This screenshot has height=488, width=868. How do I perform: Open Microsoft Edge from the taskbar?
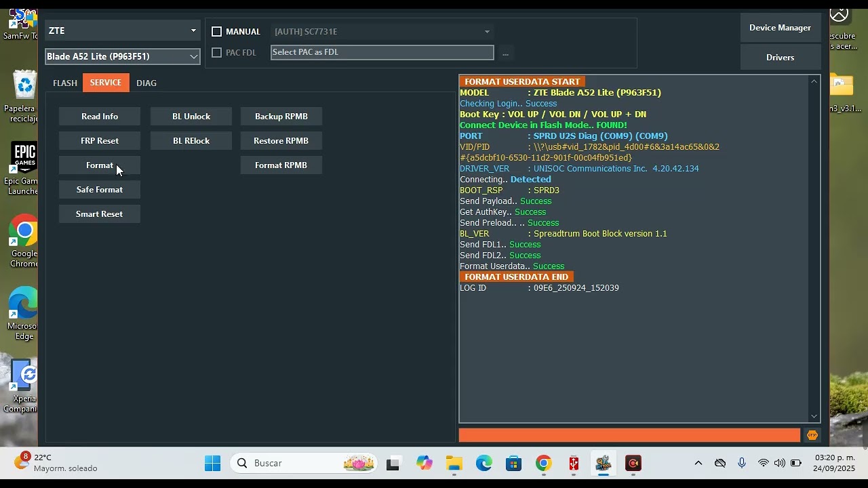pyautogui.click(x=484, y=463)
